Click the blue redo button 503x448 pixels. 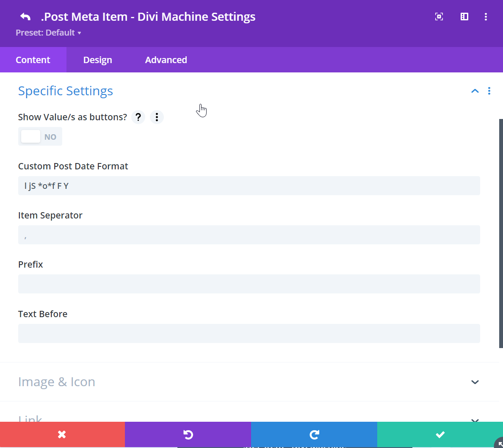point(314,434)
